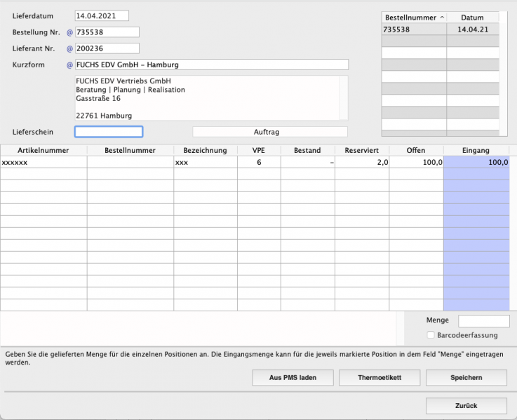Click the Bezeichnung column header
This screenshot has width=517, height=420.
[x=205, y=150]
